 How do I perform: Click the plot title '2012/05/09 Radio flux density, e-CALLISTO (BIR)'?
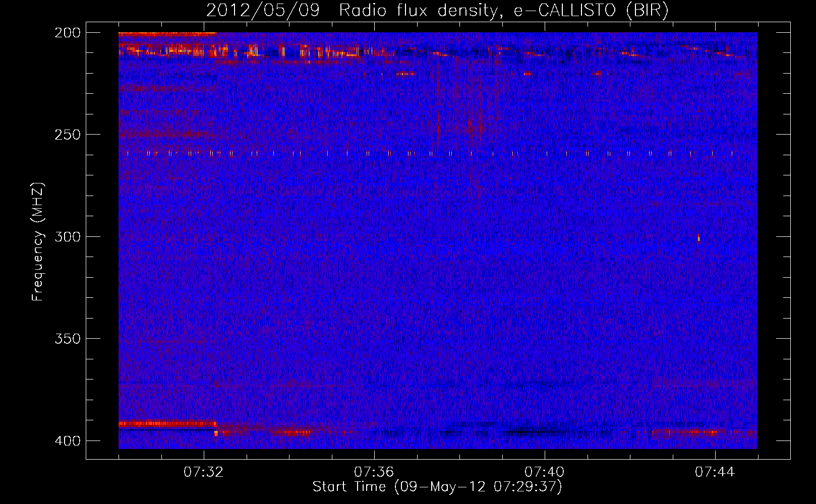coord(437,10)
